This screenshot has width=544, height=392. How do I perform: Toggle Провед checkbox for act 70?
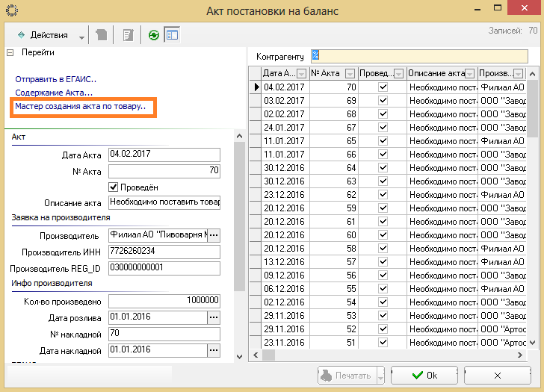(x=383, y=87)
